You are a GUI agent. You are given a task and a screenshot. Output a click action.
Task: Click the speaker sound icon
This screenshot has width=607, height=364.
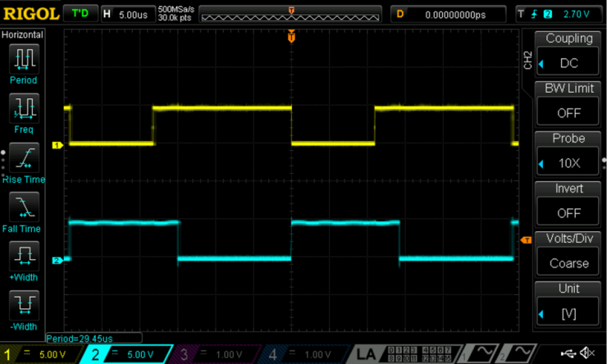point(587,353)
